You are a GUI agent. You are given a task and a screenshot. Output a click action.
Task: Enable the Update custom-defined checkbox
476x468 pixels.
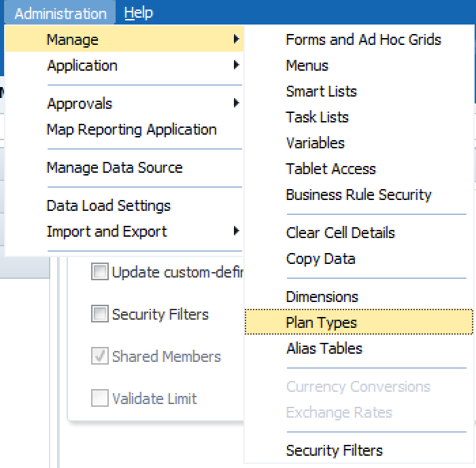click(x=100, y=273)
